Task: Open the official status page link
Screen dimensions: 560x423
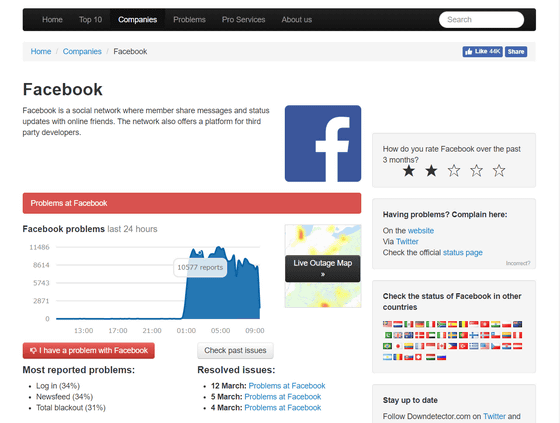Action: [462, 253]
